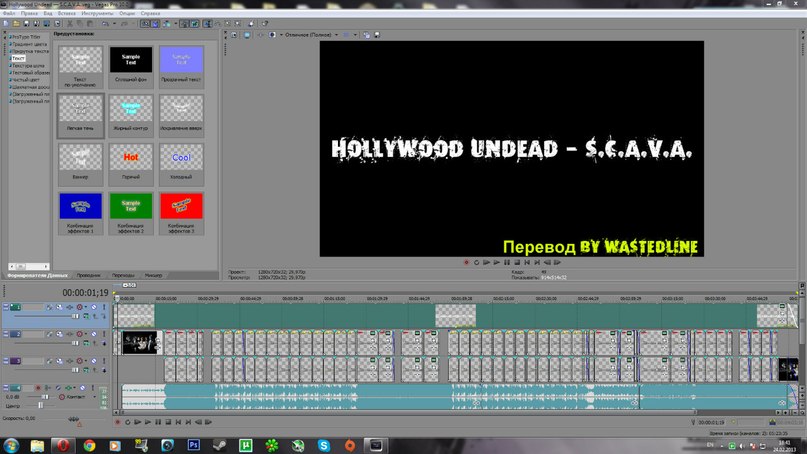
Task: Adjust the audio track volume slider
Action: pyautogui.click(x=44, y=397)
